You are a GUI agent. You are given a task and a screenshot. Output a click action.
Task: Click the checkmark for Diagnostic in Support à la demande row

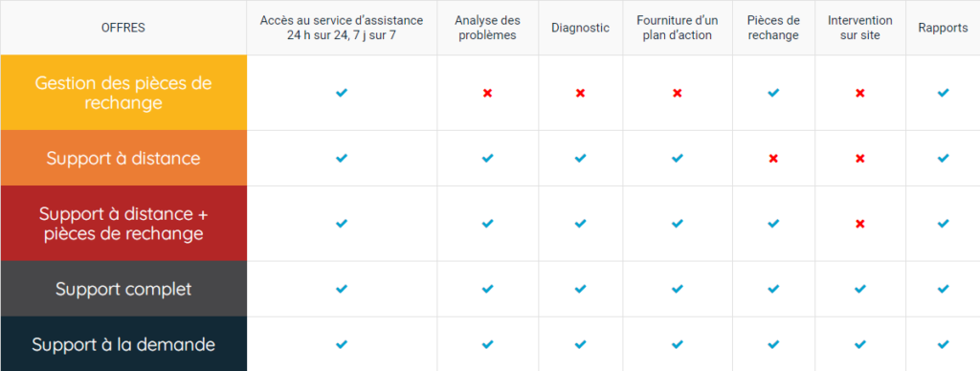[580, 344]
